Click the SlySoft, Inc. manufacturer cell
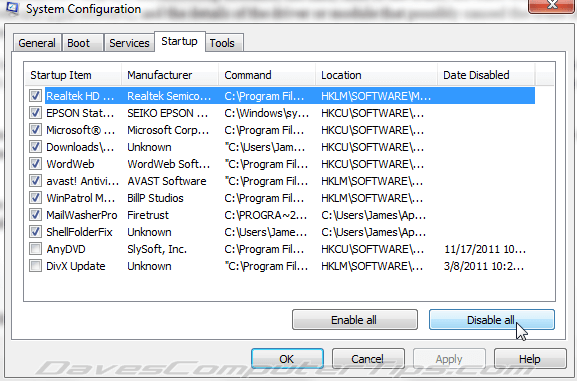This screenshot has width=577, height=381. coord(157,249)
